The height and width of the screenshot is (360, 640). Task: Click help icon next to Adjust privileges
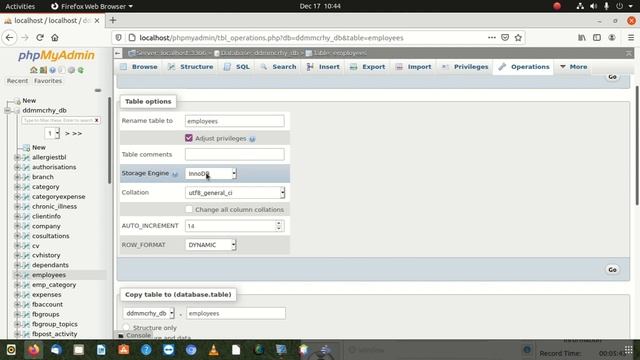pyautogui.click(x=252, y=139)
